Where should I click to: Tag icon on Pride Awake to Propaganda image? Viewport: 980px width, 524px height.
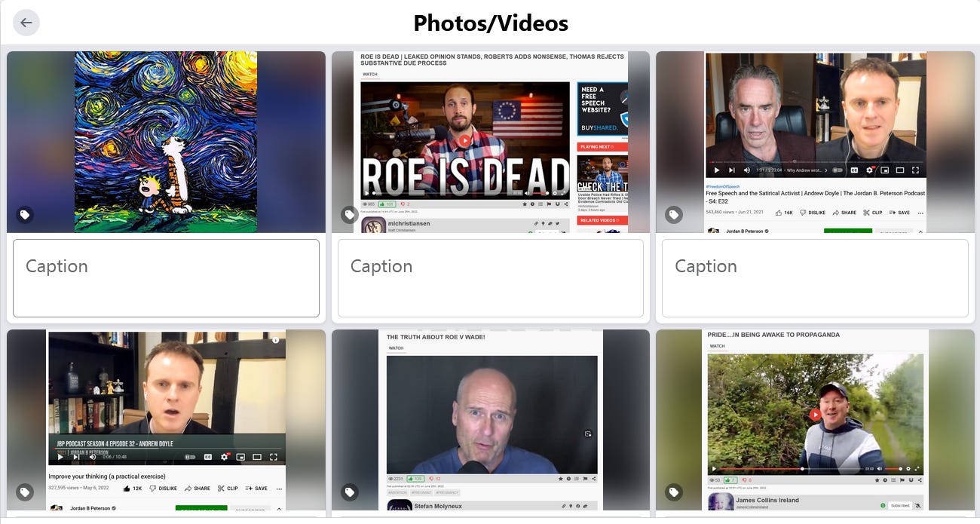coord(674,492)
